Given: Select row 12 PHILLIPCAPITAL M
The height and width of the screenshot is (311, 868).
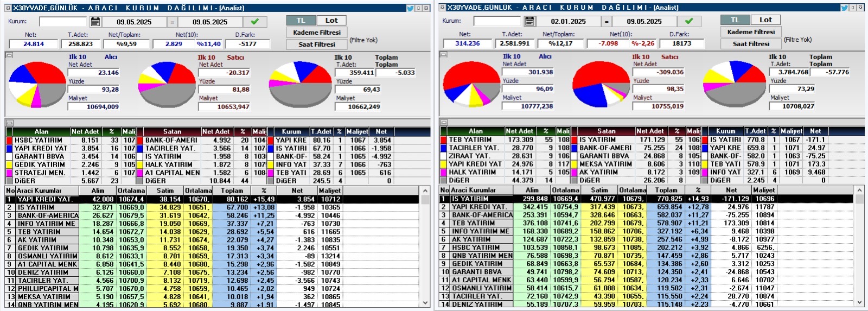Looking at the screenshot, I should (x=213, y=289).
